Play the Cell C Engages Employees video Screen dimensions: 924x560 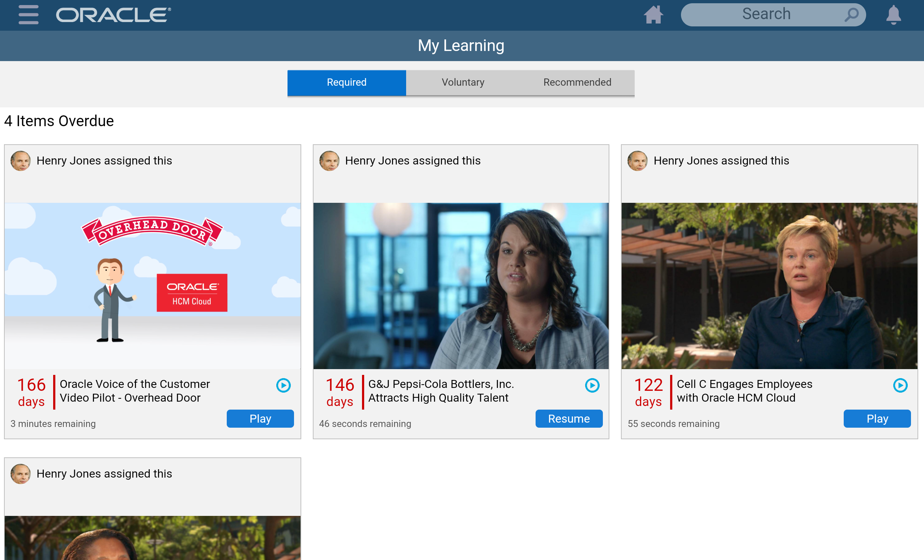[x=877, y=419]
